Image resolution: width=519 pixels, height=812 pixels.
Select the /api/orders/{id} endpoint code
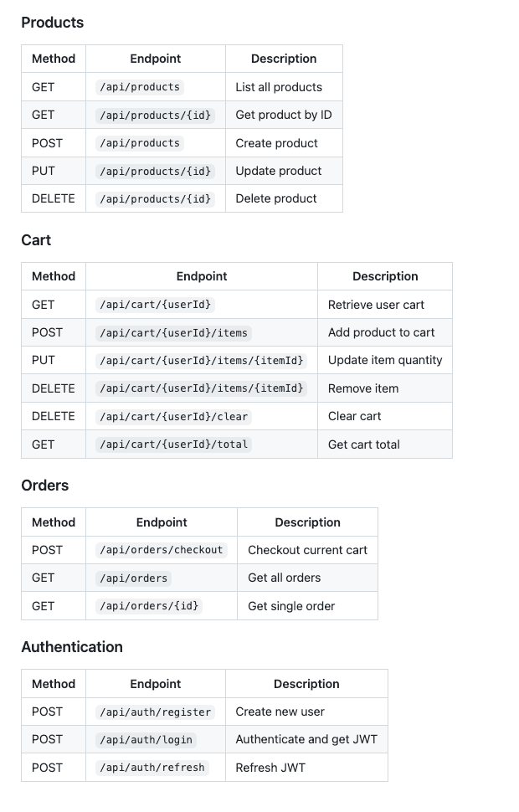pyautogui.click(x=150, y=606)
